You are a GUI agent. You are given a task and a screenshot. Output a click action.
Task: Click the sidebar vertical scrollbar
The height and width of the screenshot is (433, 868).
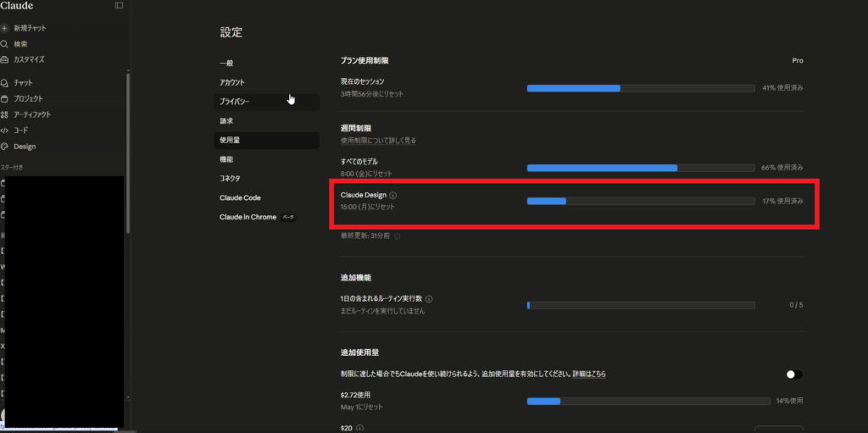point(128,153)
